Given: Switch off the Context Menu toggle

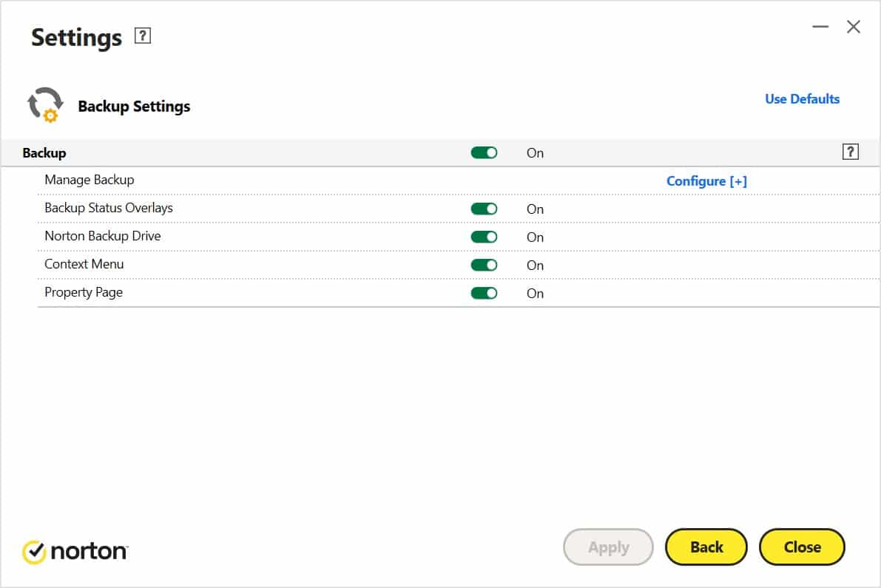Looking at the screenshot, I should (484, 265).
